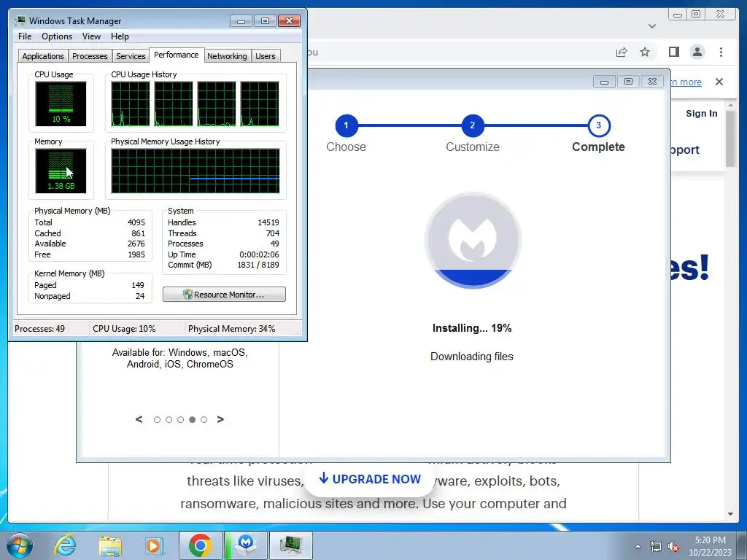Open the Options menu in Task Manager
Image resolution: width=747 pixels, height=560 pixels.
(x=57, y=36)
